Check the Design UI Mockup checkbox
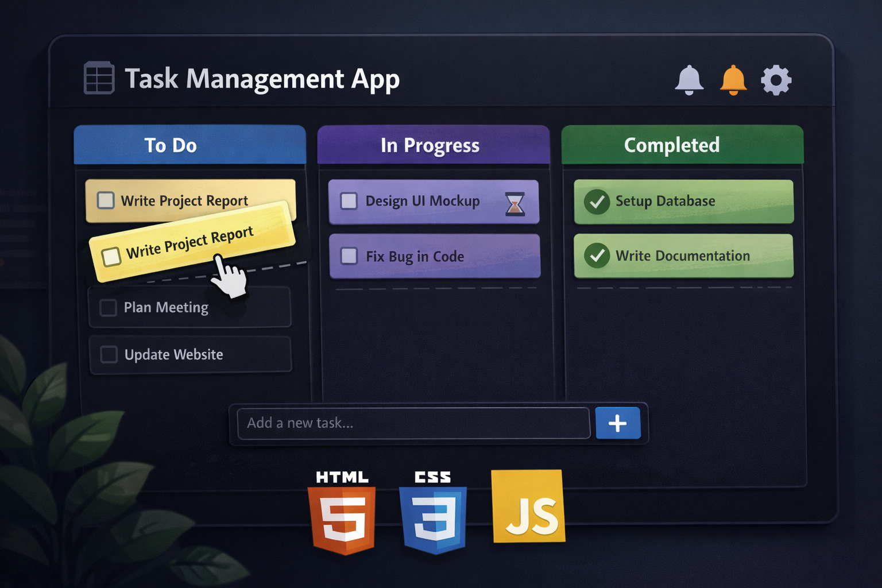The height and width of the screenshot is (588, 882). [349, 201]
